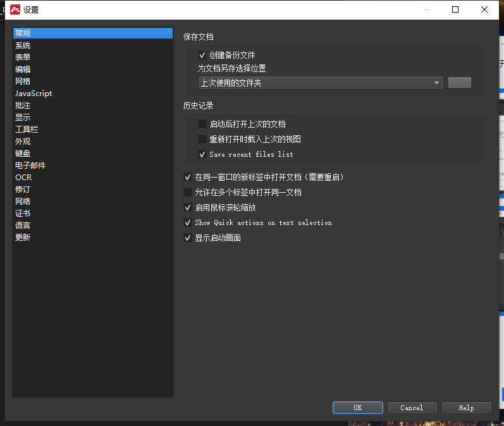Open Help for settings dialog
The width and height of the screenshot is (504, 426).
(x=466, y=408)
